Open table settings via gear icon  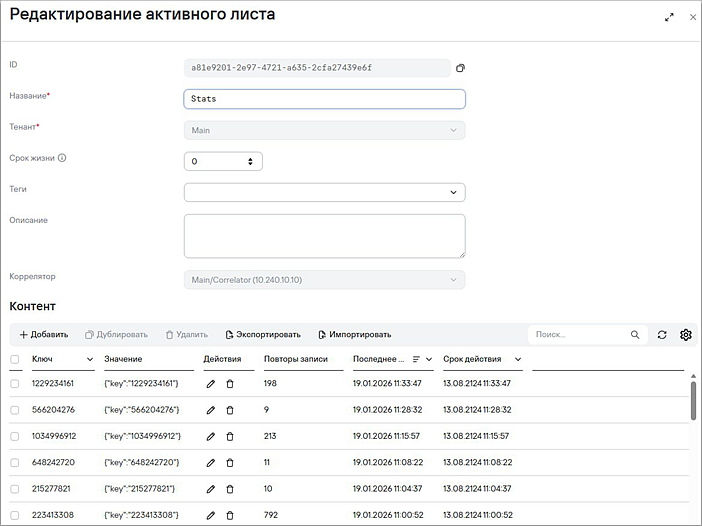686,335
